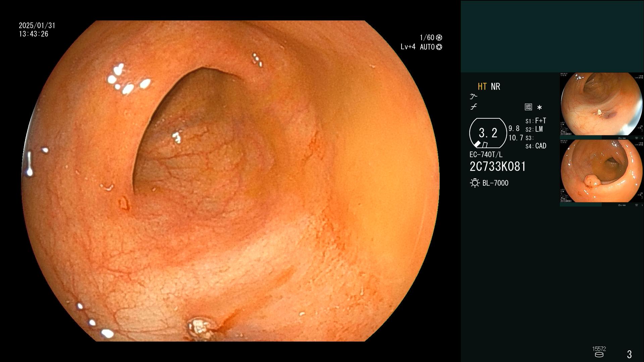The height and width of the screenshot is (362, 644).
Task: Click the settings sliders icon
Action: pos(528,107)
